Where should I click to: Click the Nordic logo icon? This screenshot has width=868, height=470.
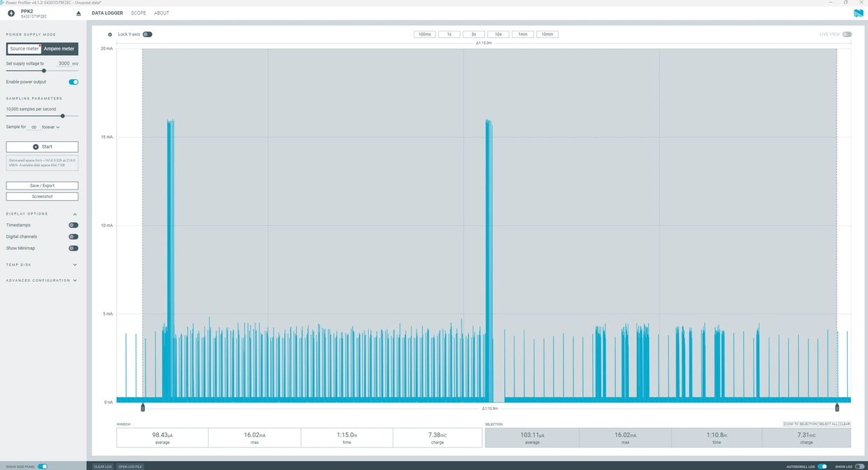click(858, 13)
